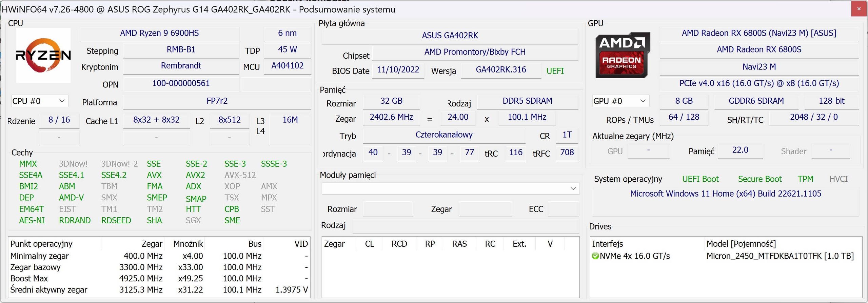
Task: Close the HWiNFO64 summary window
Action: pos(859,9)
